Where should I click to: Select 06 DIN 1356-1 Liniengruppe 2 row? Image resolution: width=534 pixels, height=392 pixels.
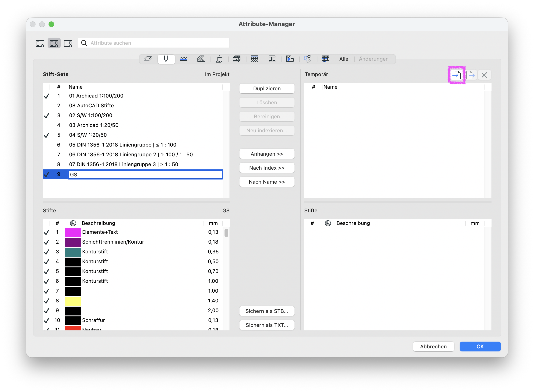(133, 154)
